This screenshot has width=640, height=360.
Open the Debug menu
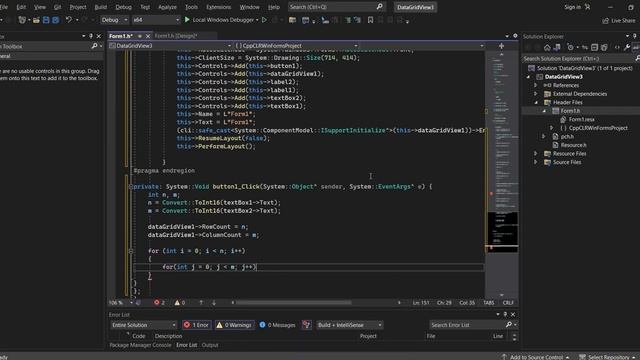pyautogui.click(x=123, y=7)
